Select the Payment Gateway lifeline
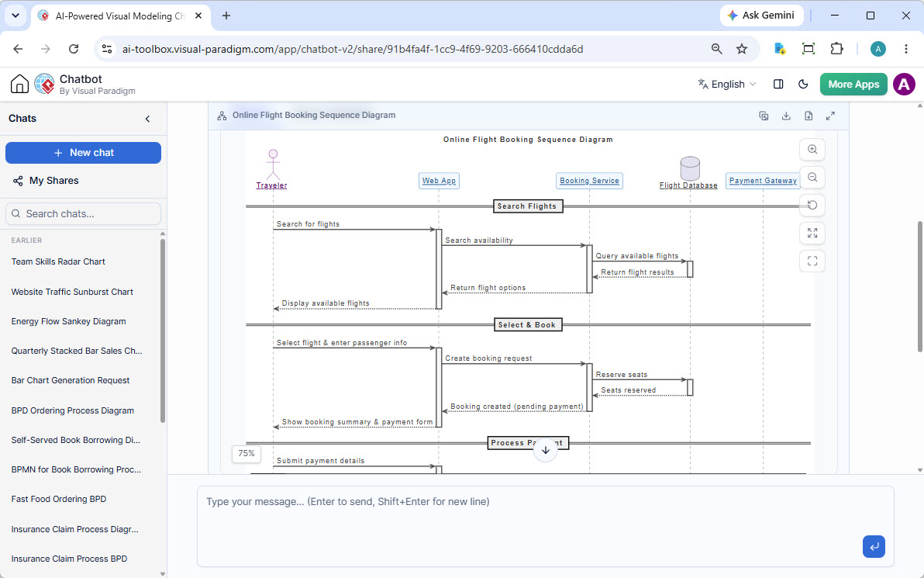 (x=763, y=181)
